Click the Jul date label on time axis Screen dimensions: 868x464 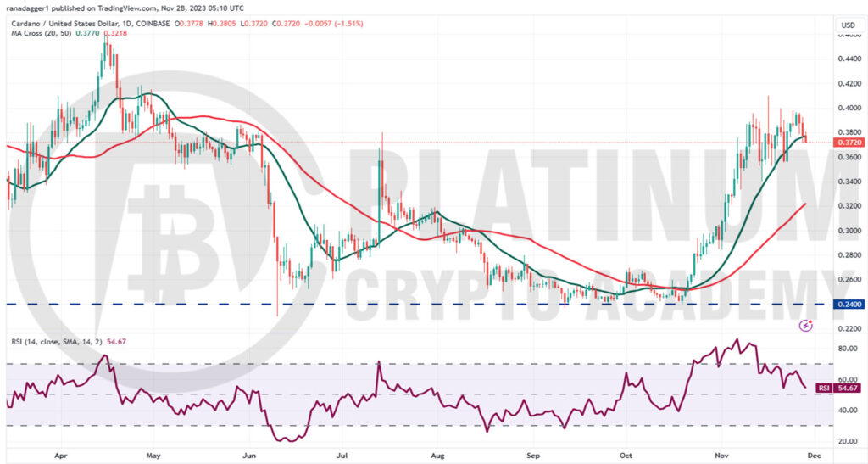(x=342, y=456)
